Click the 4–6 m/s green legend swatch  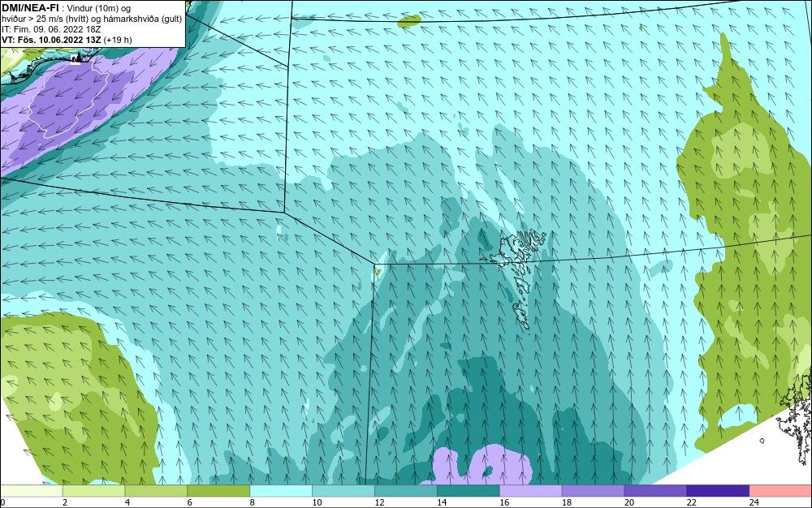pos(156,490)
